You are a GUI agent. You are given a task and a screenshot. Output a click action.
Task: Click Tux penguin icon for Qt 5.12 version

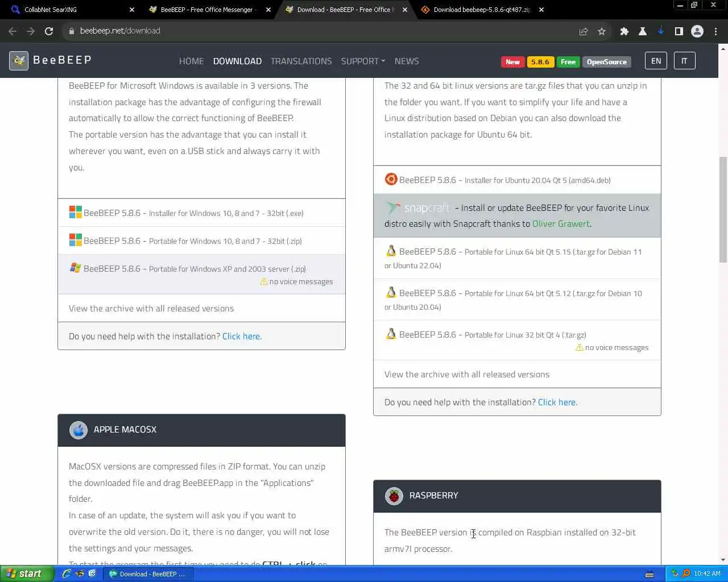pos(391,292)
